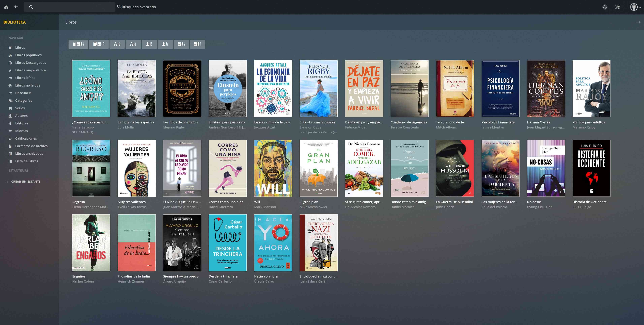This screenshot has width=644, height=325.
Task: Sort books by title A to Z
Action: (117, 44)
